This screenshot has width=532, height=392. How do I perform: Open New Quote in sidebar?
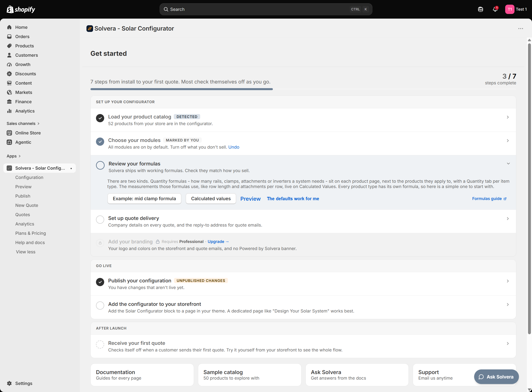[27, 206]
